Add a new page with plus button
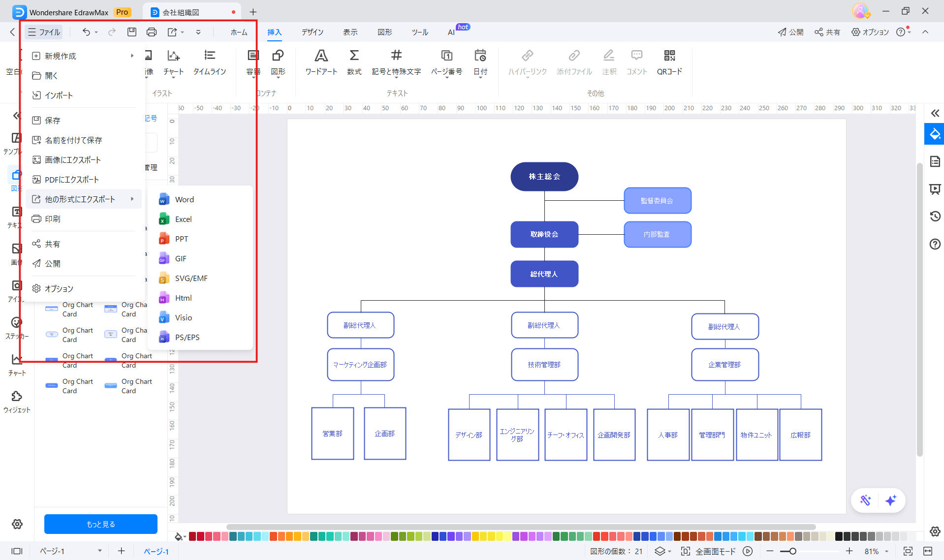This screenshot has height=560, width=944. point(121,551)
